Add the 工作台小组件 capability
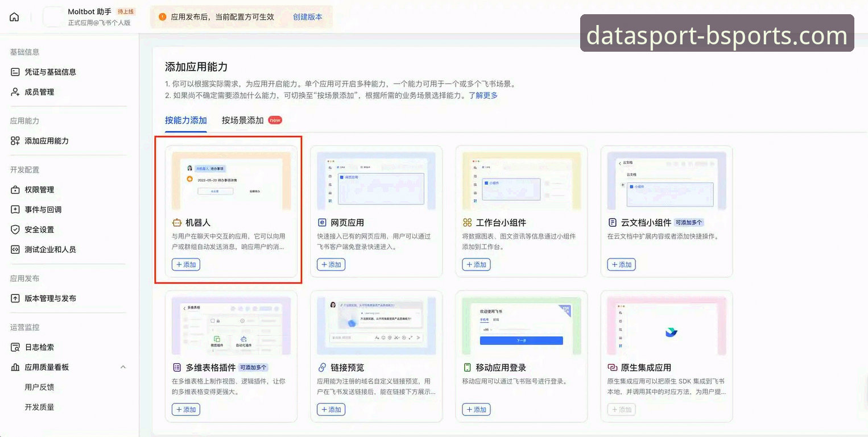This screenshot has height=437, width=868. [476, 265]
